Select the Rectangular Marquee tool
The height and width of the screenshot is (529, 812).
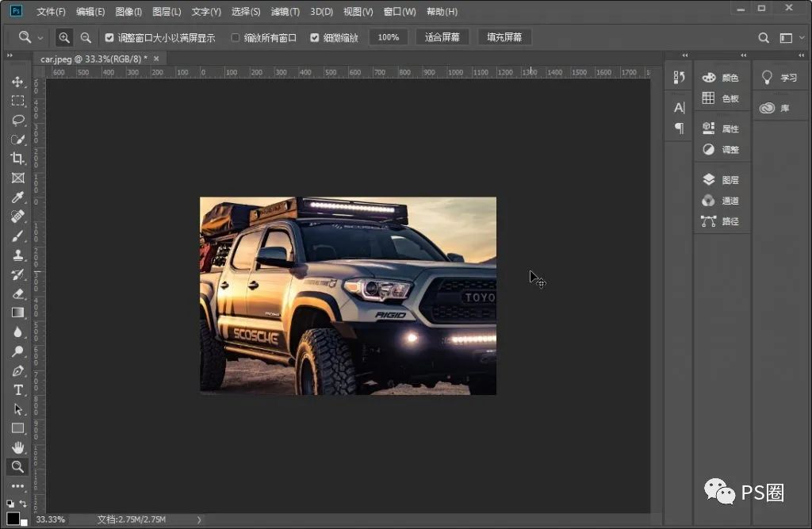[x=17, y=101]
